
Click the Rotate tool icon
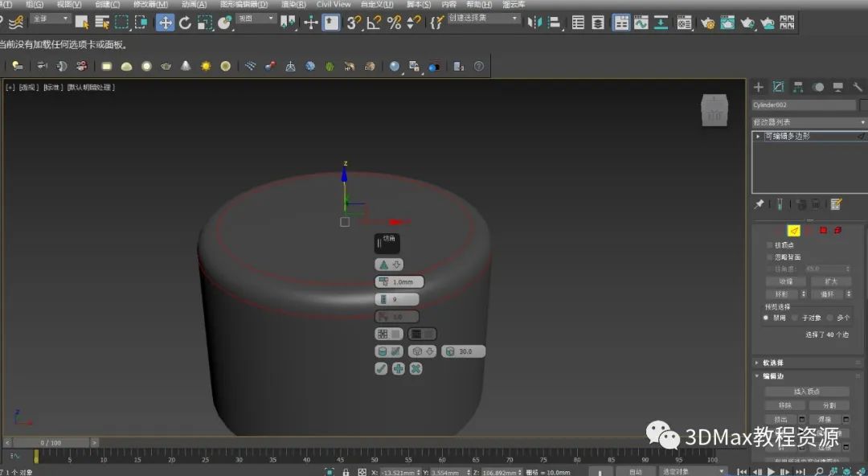click(185, 23)
